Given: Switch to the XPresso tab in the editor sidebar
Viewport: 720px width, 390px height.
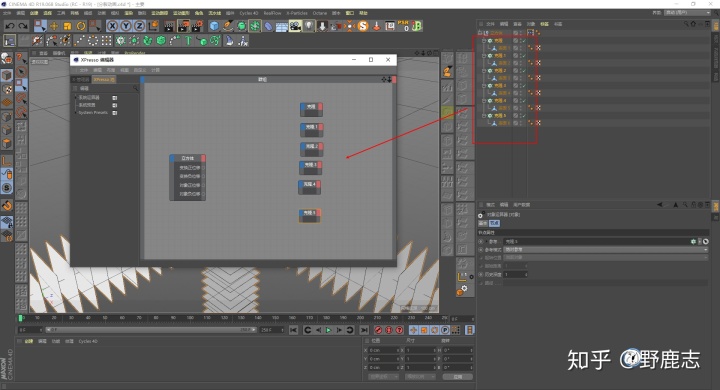Looking at the screenshot, I should 104,79.
